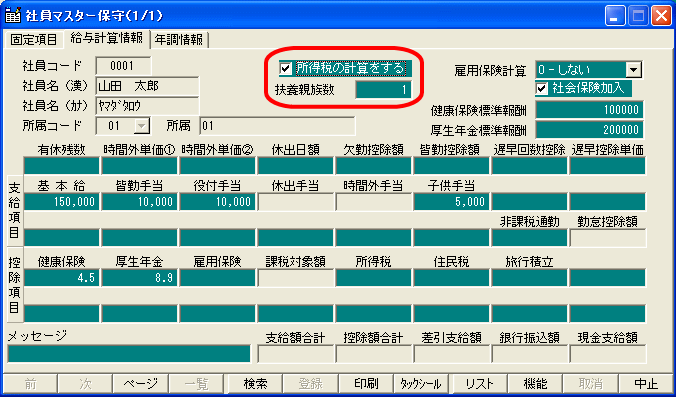Select the 給与計算情報 tab

click(x=106, y=38)
